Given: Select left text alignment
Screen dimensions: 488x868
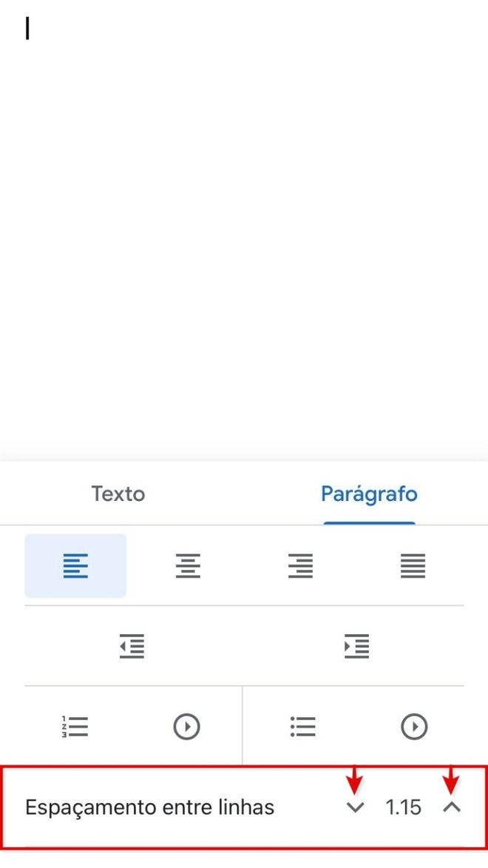Looking at the screenshot, I should pos(75,566).
